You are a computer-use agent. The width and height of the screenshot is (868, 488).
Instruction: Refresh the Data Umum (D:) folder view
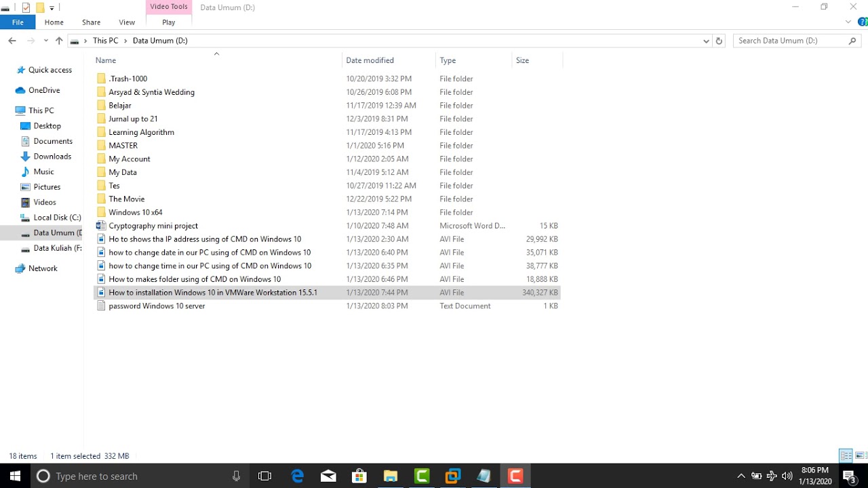coord(719,41)
